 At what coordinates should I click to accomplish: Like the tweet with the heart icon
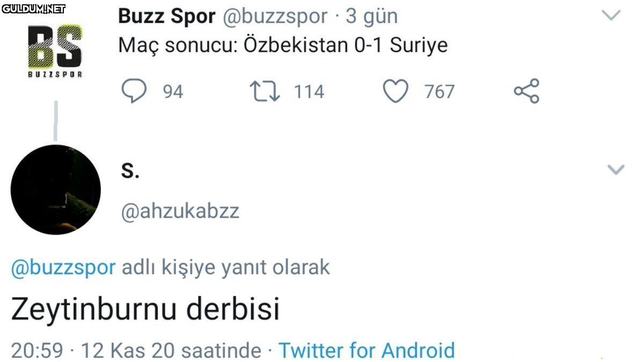[x=395, y=91]
